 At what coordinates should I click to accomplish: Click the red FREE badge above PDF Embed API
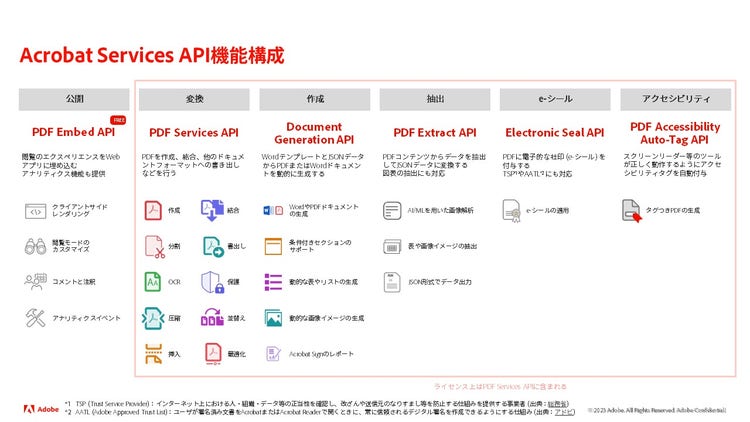point(118,120)
